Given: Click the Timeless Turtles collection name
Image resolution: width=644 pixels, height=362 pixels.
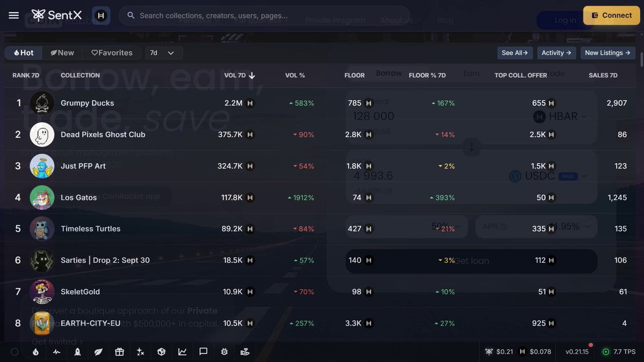Looking at the screenshot, I should pyautogui.click(x=91, y=229).
